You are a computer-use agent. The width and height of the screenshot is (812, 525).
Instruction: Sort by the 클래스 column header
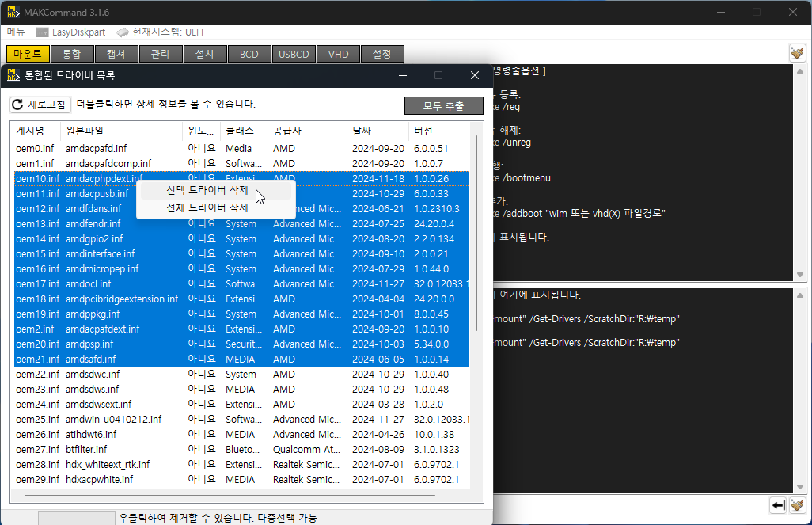click(x=245, y=131)
